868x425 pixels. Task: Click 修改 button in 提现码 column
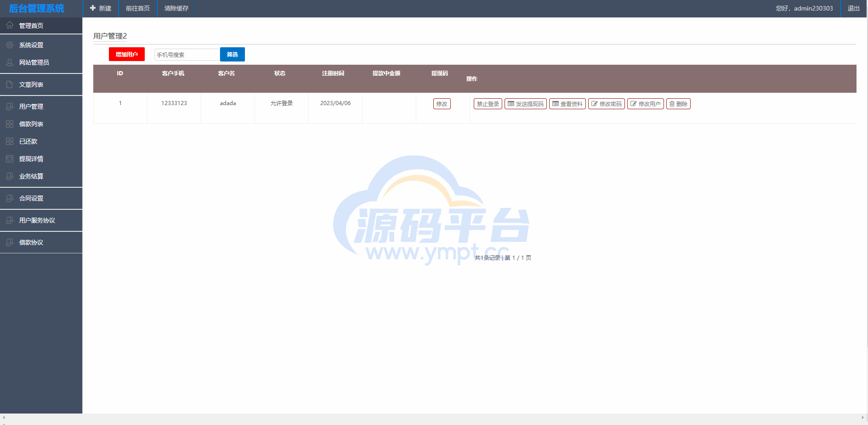tap(442, 104)
